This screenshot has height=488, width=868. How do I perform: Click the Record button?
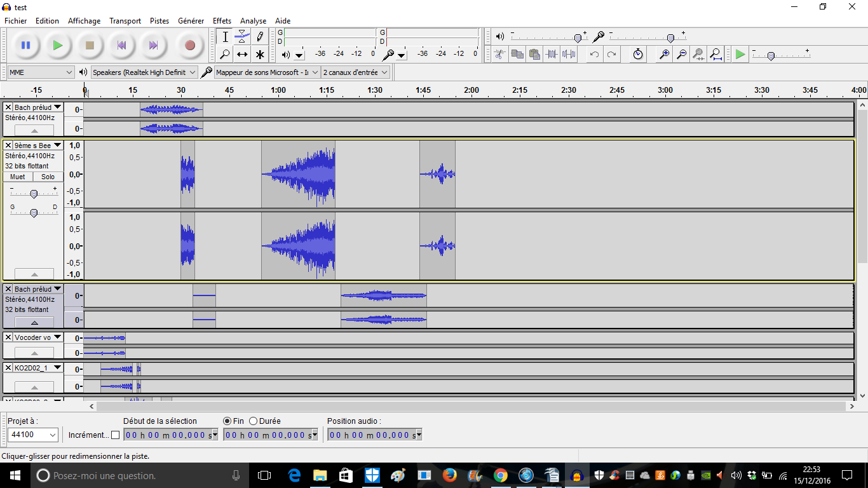[189, 45]
